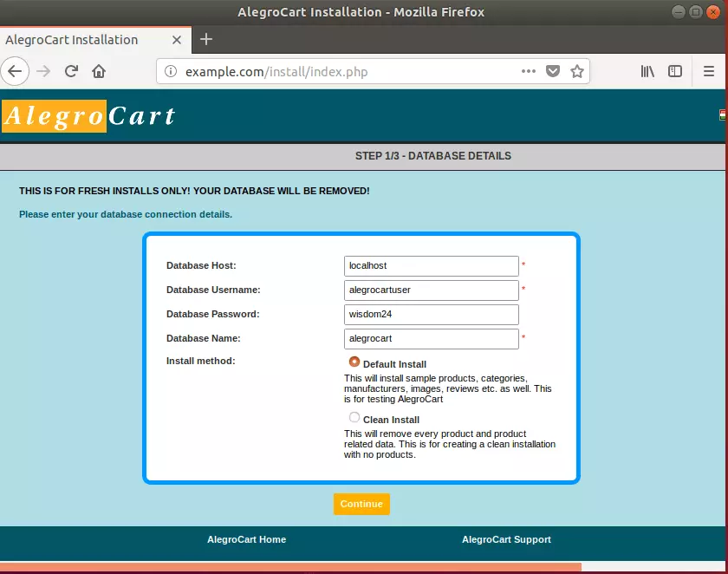
Task: Choose the Clean Install radio option
Action: pos(354,417)
